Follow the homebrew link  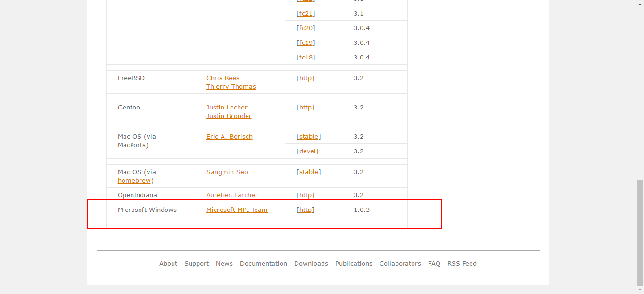134,180
